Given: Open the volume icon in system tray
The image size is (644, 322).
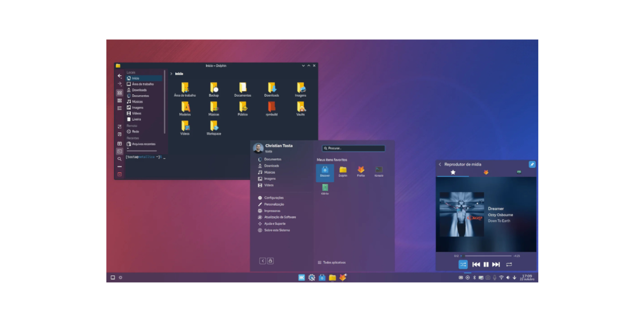Looking at the screenshot, I should click(x=508, y=278).
